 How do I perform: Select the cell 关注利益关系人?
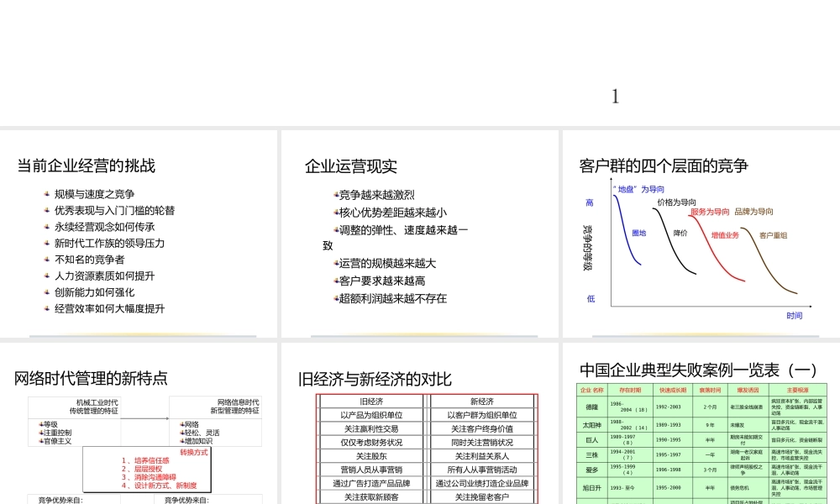(482, 456)
